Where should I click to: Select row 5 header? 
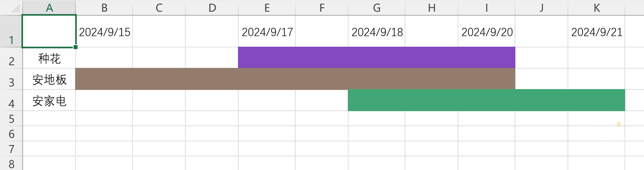click(11, 119)
